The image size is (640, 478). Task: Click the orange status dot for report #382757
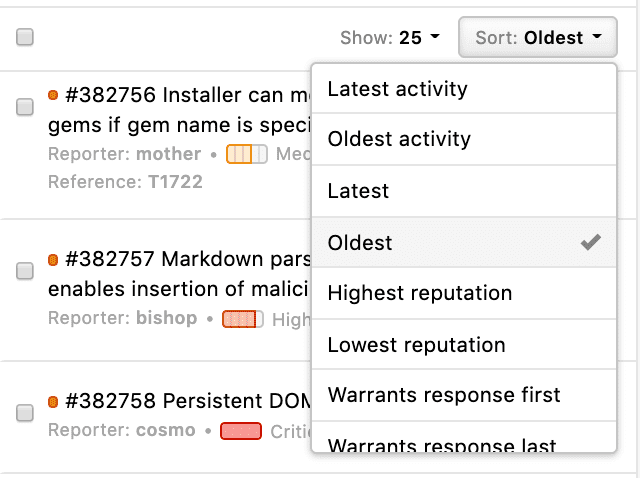tap(53, 260)
